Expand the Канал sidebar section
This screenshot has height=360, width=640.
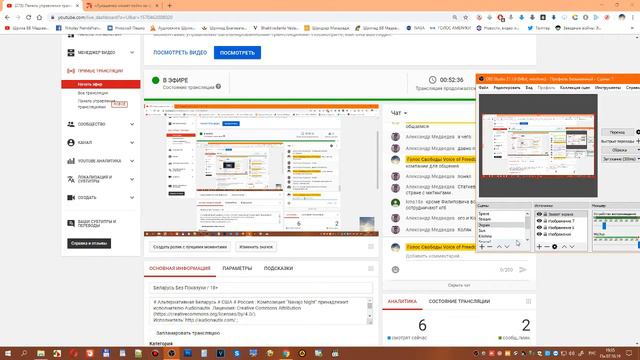[132, 142]
